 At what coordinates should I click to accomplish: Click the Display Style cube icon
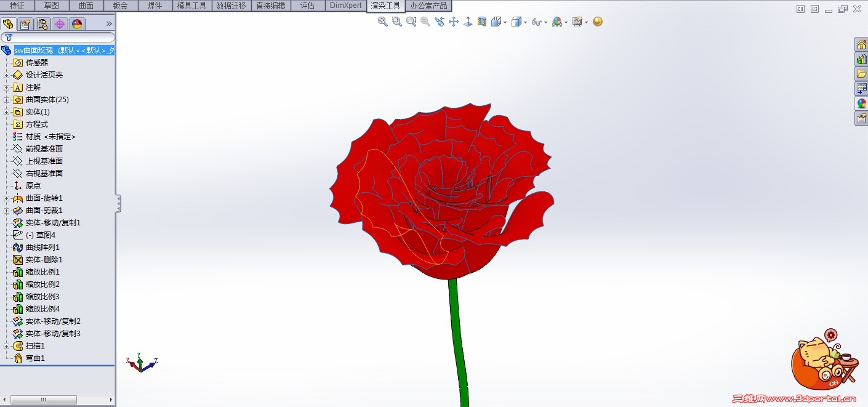[x=516, y=22]
